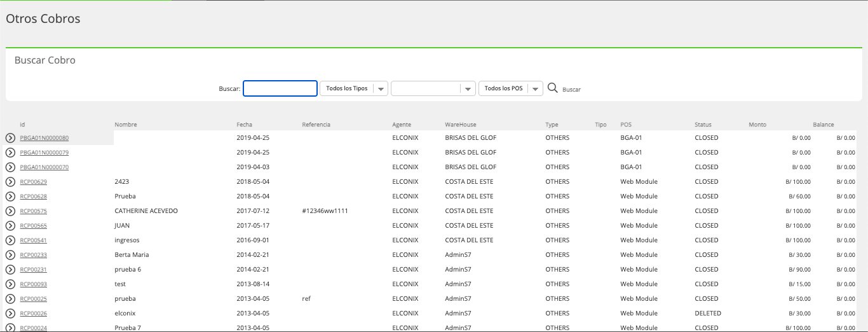Image resolution: width=868 pixels, height=332 pixels.
Task: Open the Todos los Tipos dropdown
Action: pos(354,88)
